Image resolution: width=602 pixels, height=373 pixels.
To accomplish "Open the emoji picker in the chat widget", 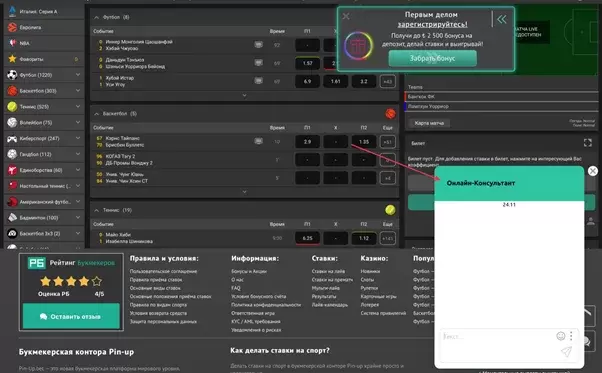I will pyautogui.click(x=561, y=336).
